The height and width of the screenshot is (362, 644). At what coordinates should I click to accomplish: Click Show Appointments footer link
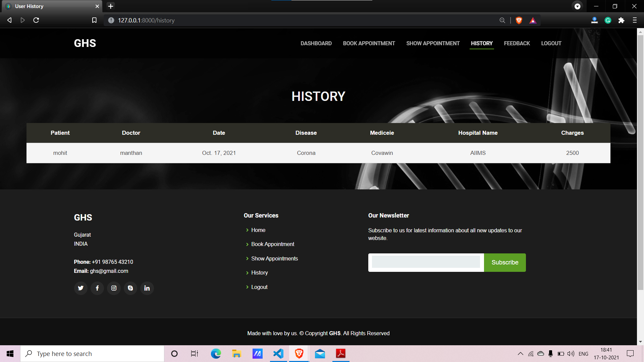tap(274, 258)
